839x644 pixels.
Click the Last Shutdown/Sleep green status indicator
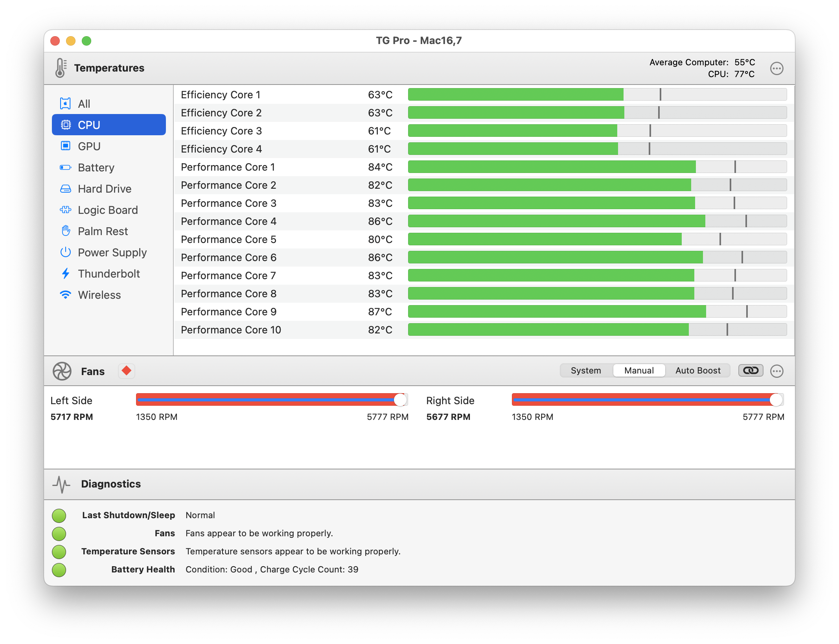[x=59, y=515]
